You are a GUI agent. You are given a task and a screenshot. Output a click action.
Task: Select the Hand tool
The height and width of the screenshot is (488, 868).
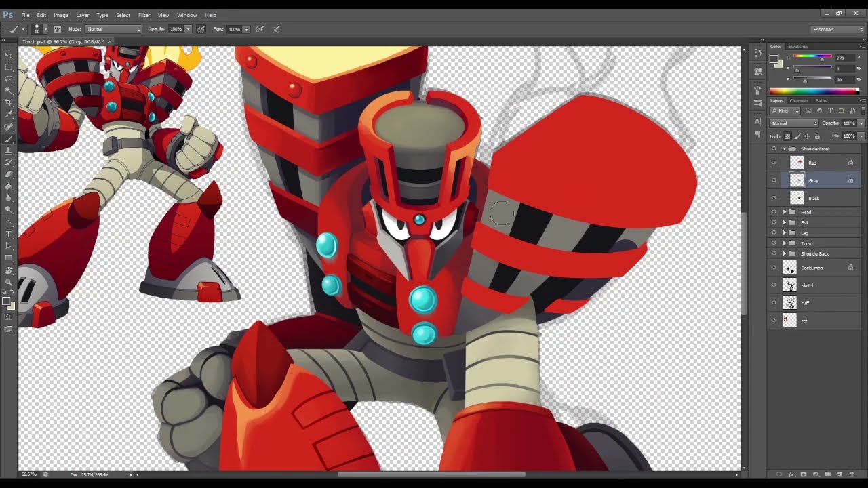[x=9, y=270]
